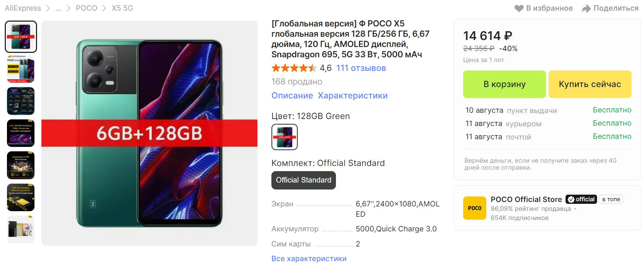Screen dimensions: 644x267
Task: Click the official verified badge
Action: coord(581,199)
